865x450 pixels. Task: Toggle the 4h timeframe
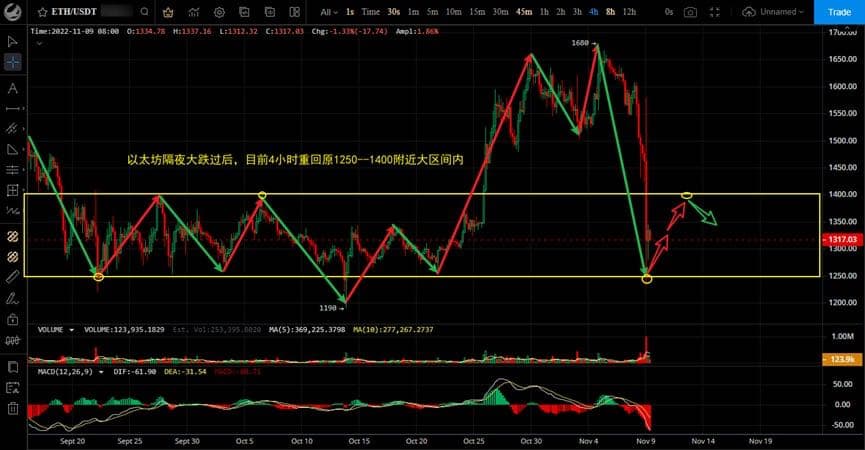593,12
